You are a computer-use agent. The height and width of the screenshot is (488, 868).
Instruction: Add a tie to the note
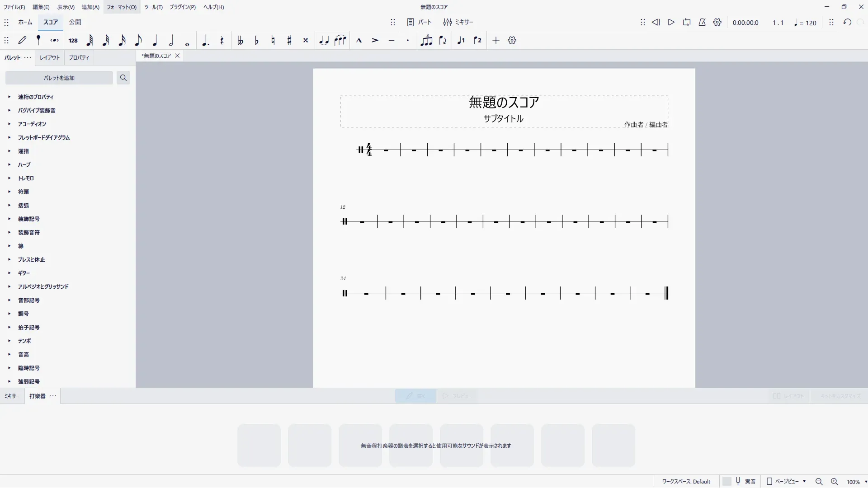[324, 40]
